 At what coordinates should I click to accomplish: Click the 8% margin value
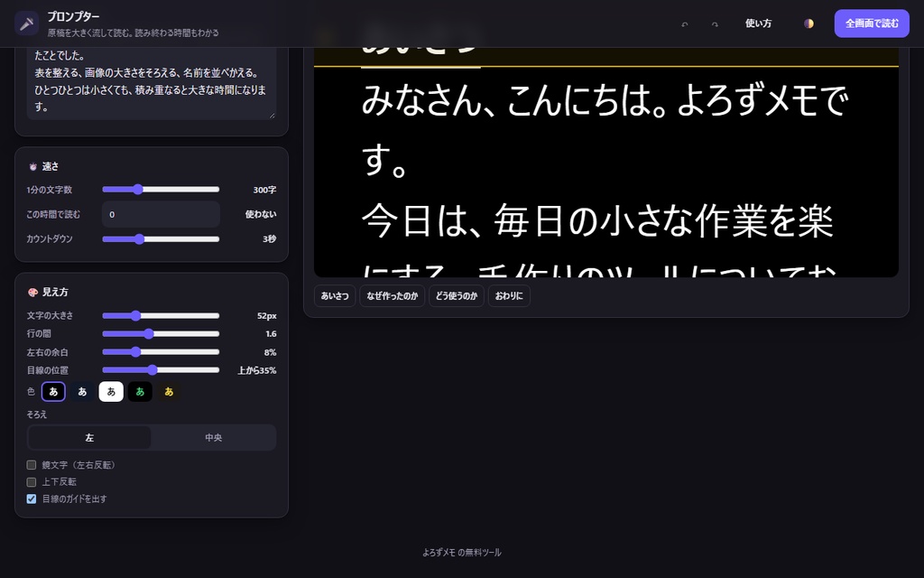tap(271, 352)
